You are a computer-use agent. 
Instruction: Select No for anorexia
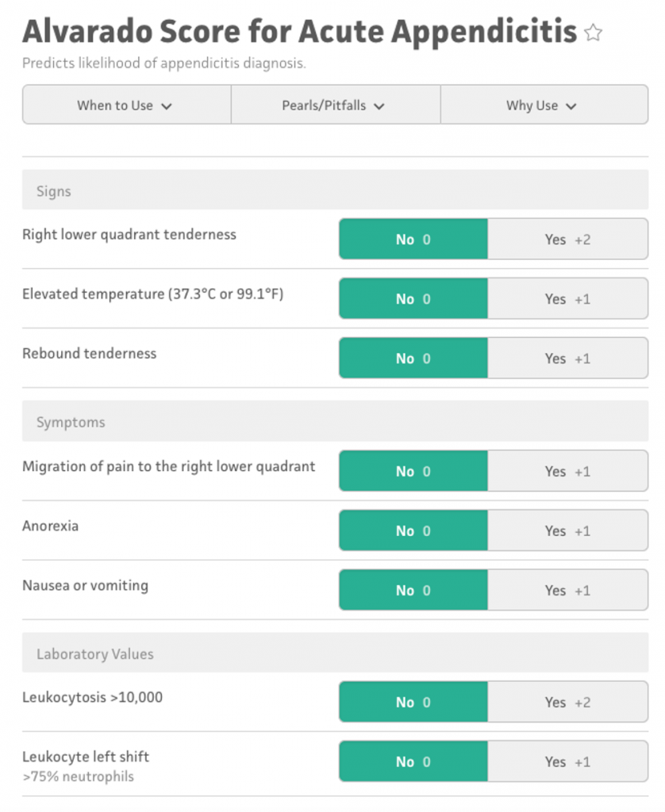413,530
